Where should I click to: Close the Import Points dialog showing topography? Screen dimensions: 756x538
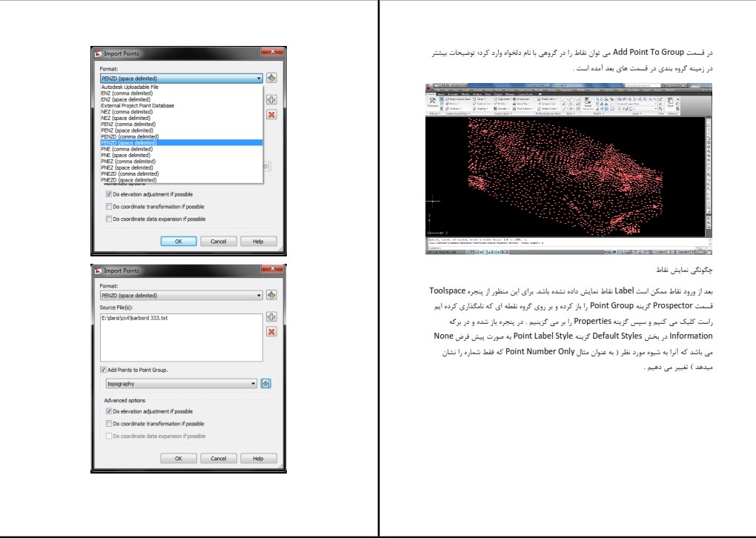[273, 268]
